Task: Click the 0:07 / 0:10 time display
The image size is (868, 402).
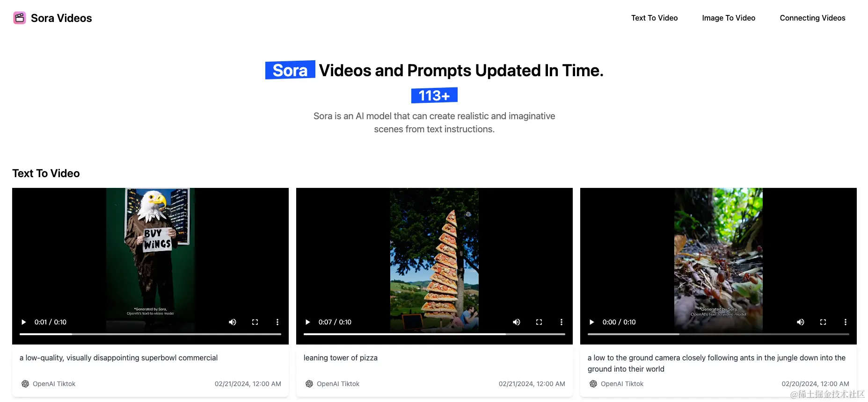Action: coord(335,322)
